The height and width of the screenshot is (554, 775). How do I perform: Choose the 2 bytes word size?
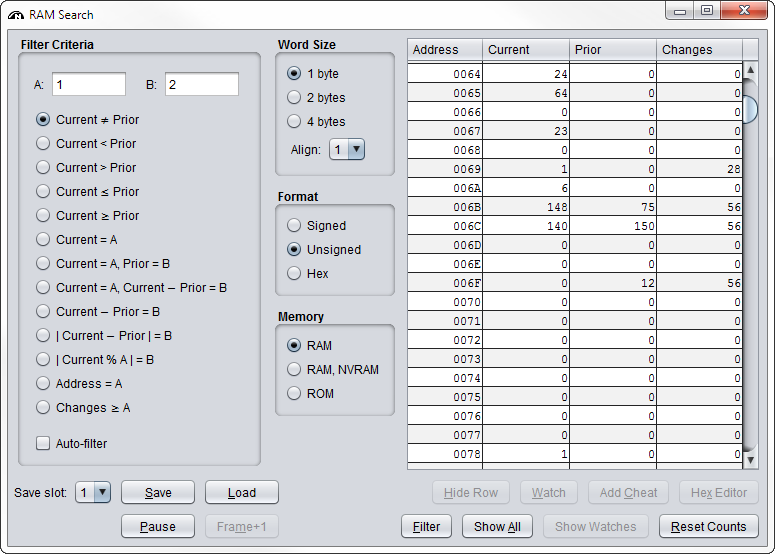[294, 97]
